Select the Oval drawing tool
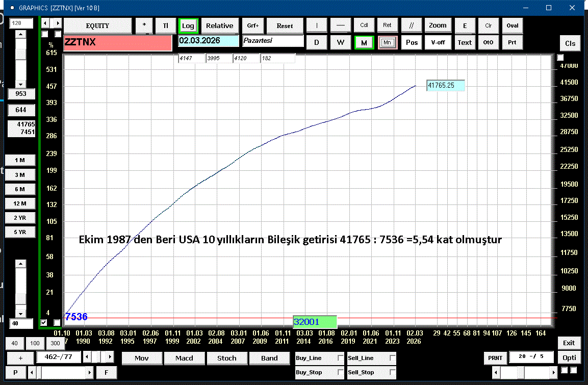 tap(512, 25)
